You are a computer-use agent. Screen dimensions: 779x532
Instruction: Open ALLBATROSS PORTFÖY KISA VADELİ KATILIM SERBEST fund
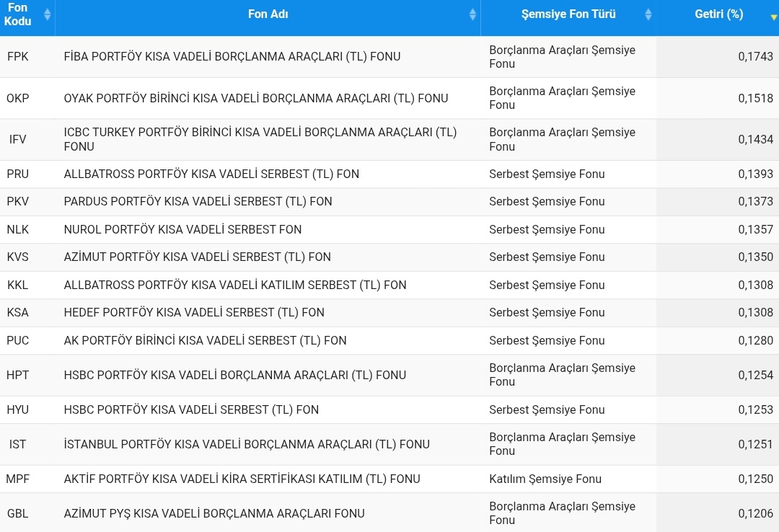coord(235,285)
